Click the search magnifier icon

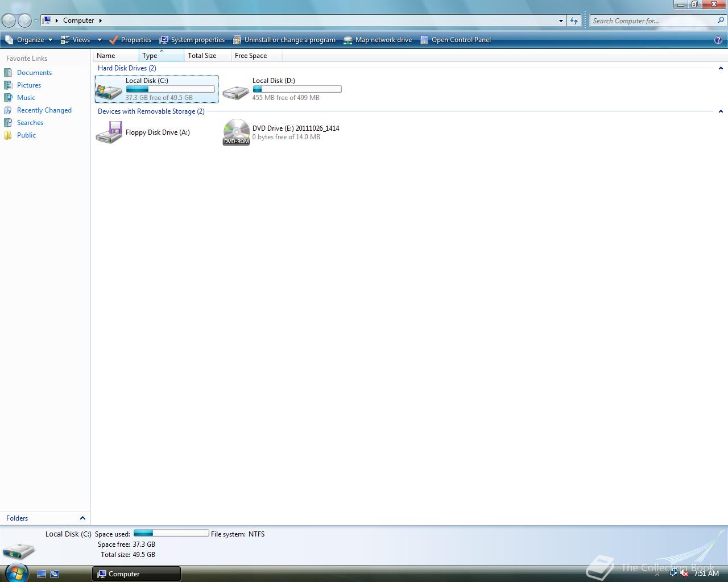pyautogui.click(x=721, y=20)
